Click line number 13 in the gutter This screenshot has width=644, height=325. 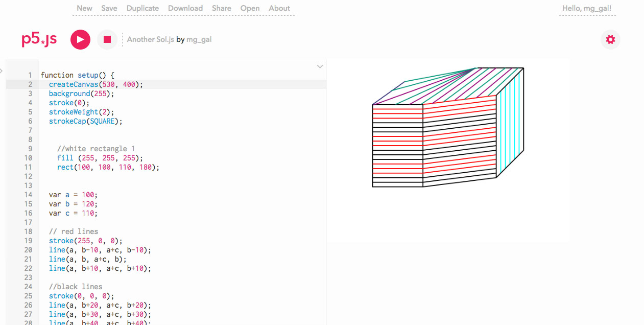pos(28,185)
